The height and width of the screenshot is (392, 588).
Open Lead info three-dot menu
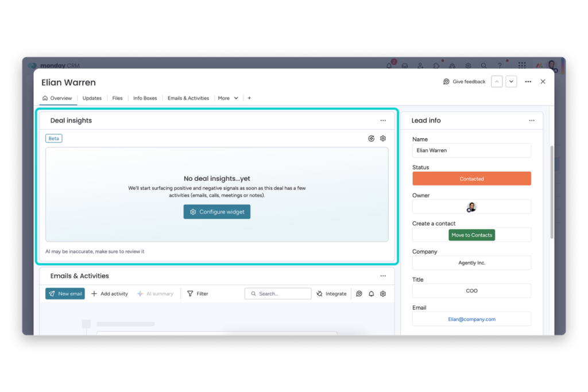[x=532, y=121]
